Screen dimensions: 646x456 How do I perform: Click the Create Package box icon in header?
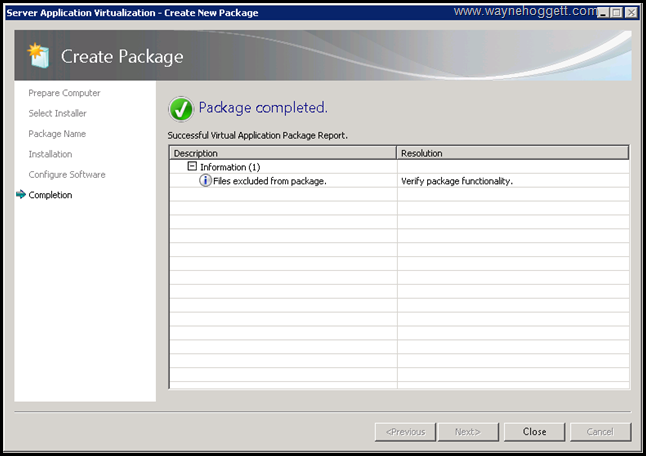point(39,56)
